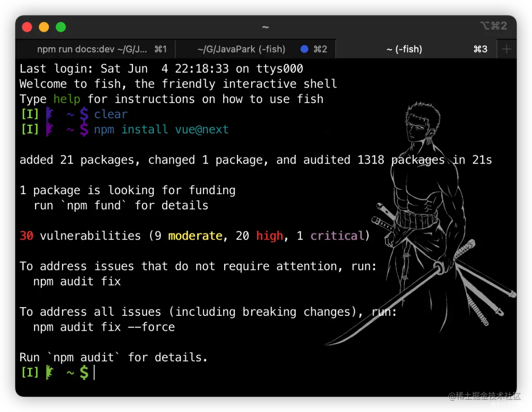The height and width of the screenshot is (412, 532).
Task: Click 'To address issues that do not require attention' line
Action: (198, 266)
